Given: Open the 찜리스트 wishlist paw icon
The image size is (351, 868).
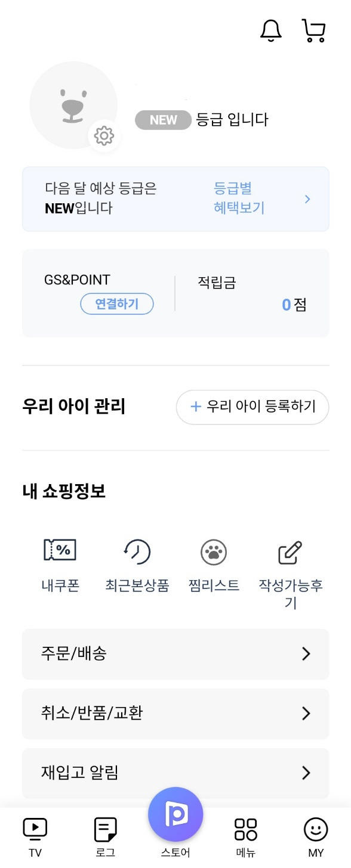Looking at the screenshot, I should pos(213,563).
